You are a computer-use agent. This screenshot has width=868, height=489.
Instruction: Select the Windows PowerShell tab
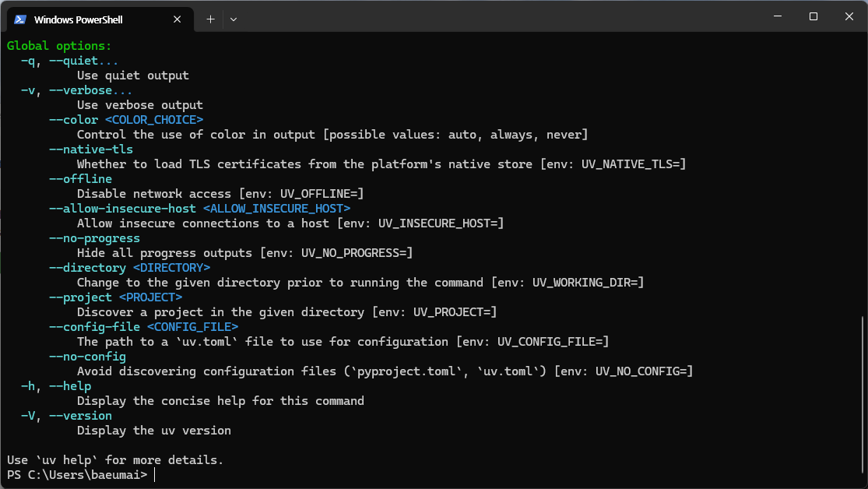click(100, 19)
